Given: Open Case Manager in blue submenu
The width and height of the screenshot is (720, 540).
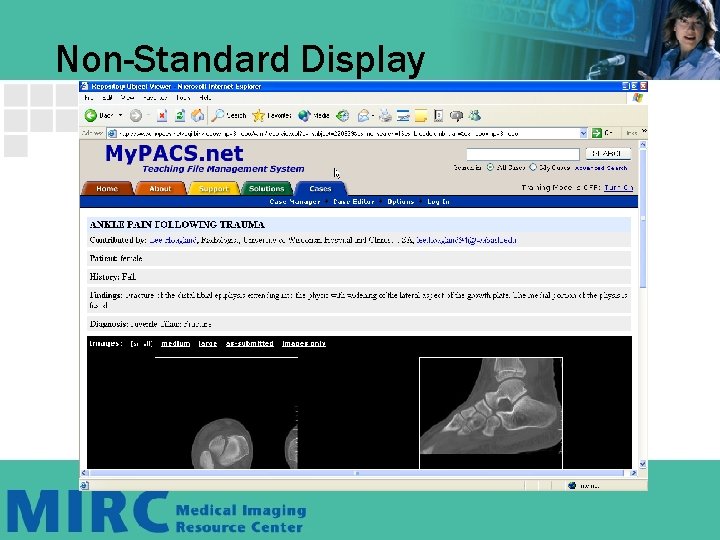Looking at the screenshot, I should [295, 202].
